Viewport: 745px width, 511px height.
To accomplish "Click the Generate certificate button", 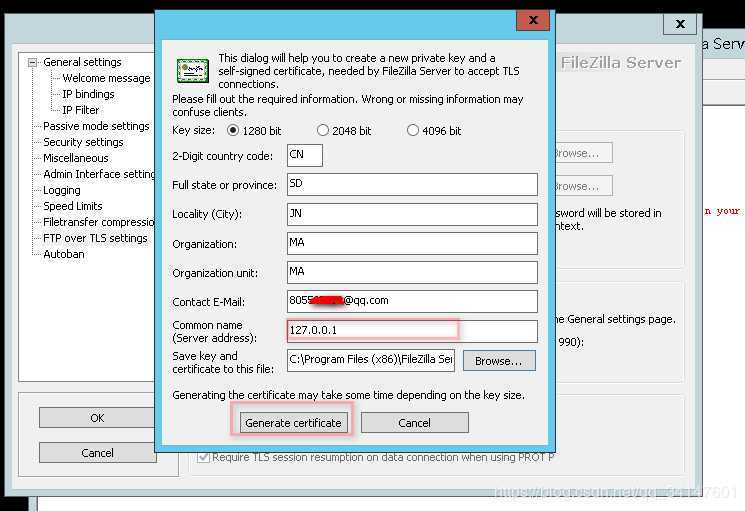I will tap(293, 423).
